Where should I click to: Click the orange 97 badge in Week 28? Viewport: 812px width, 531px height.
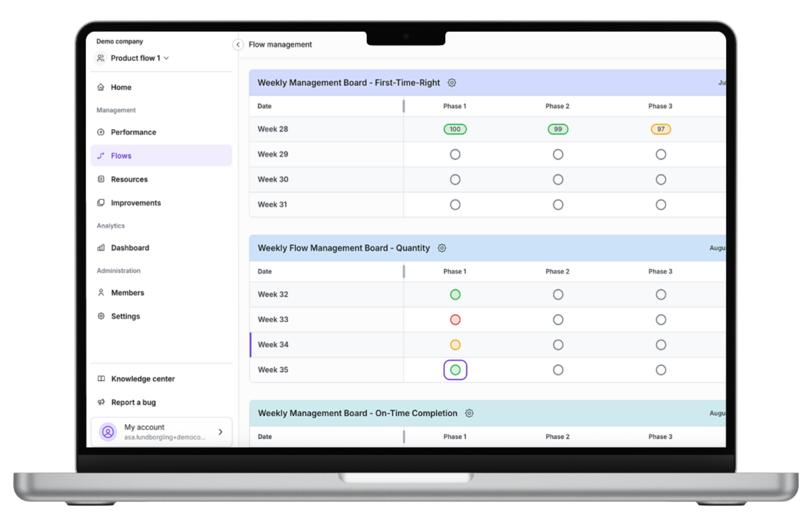pos(661,129)
